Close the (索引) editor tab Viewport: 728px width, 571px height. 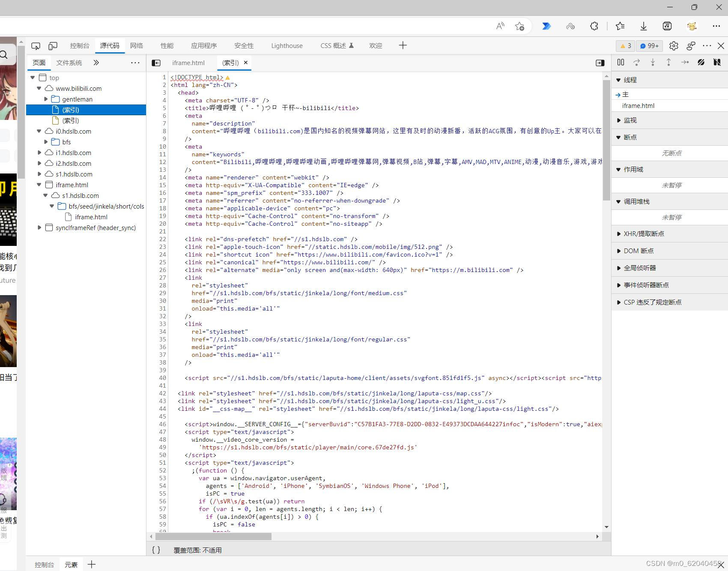click(246, 63)
